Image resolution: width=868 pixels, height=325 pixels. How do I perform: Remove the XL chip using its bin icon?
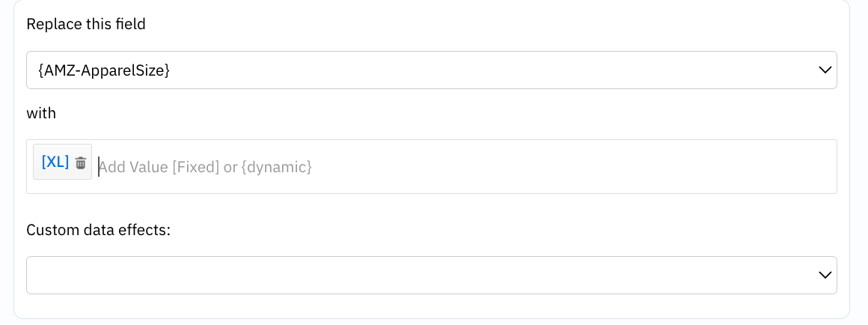pos(81,162)
